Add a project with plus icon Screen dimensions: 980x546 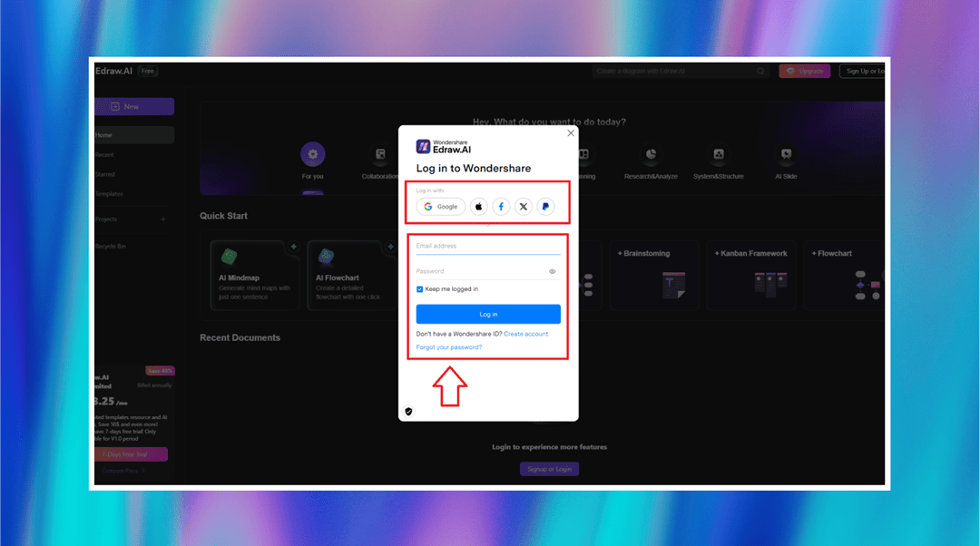(x=163, y=219)
